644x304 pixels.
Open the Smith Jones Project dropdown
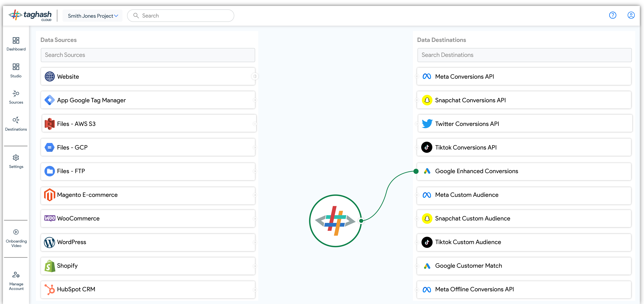(x=92, y=16)
